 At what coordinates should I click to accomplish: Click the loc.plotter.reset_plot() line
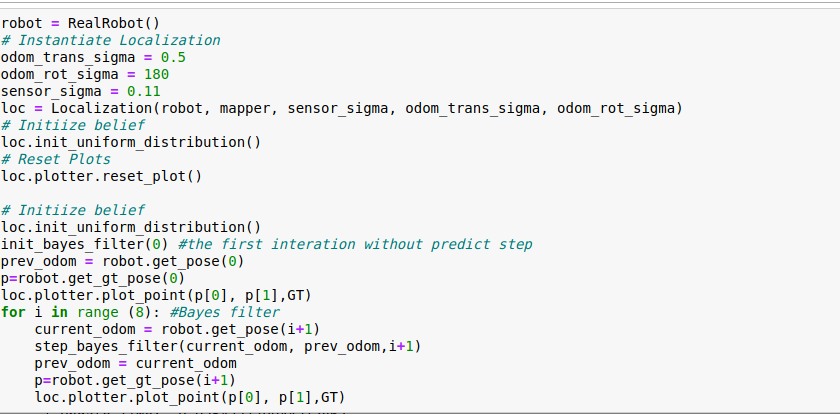[x=101, y=177]
